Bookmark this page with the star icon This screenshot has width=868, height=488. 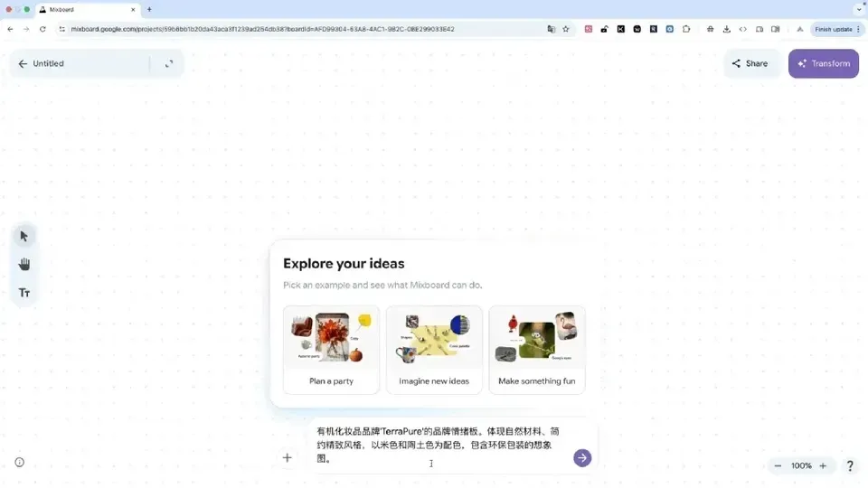(566, 29)
